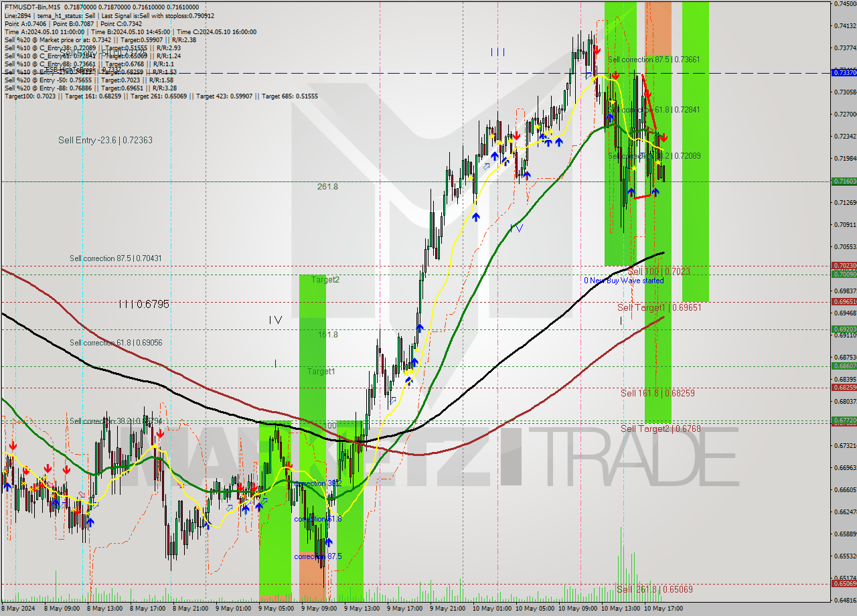Click the 0.70911 price axis value

845,225
